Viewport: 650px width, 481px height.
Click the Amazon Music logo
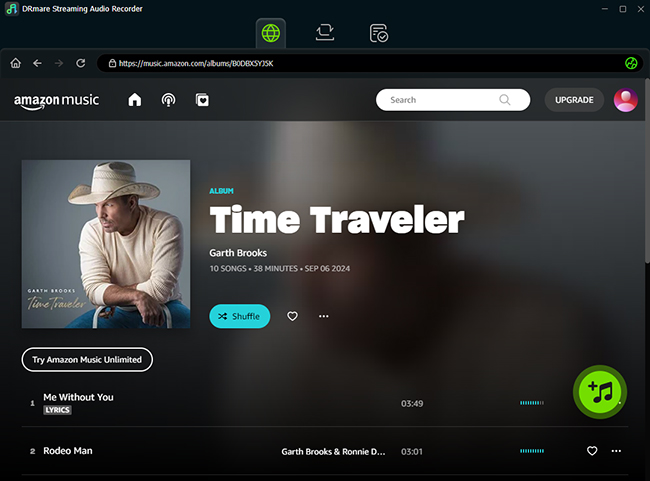point(56,101)
